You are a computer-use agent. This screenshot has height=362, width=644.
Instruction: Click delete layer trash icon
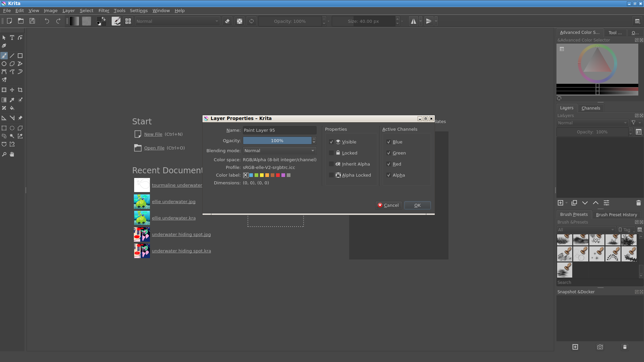tap(638, 203)
